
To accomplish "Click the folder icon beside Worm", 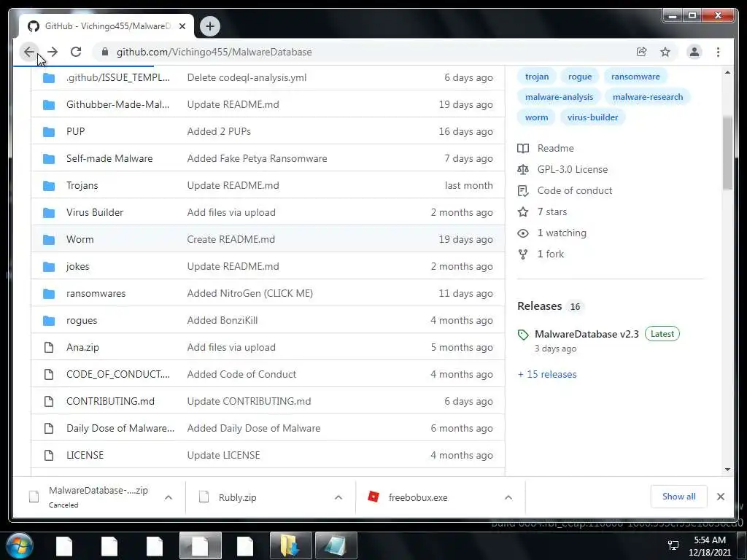I will (49, 239).
